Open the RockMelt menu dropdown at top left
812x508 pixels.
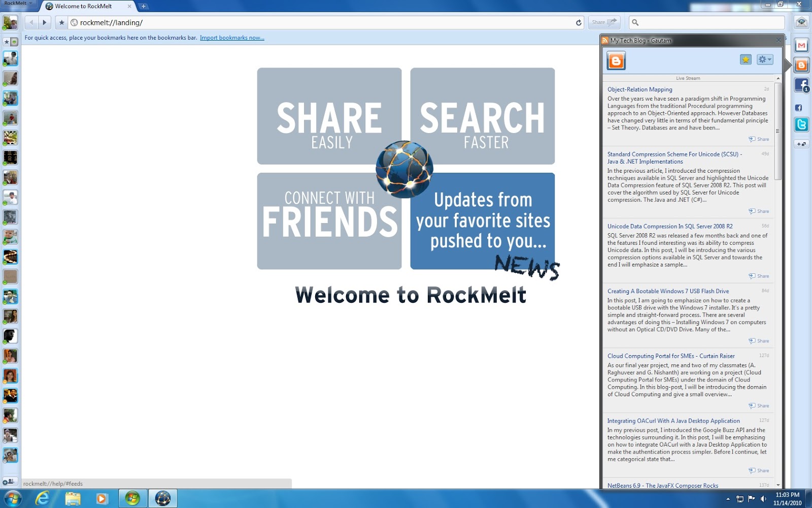pos(18,3)
